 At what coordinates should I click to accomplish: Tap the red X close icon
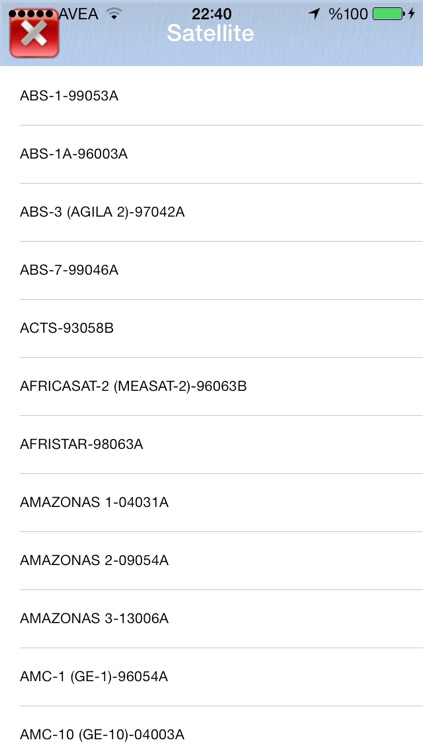pyautogui.click(x=34, y=35)
